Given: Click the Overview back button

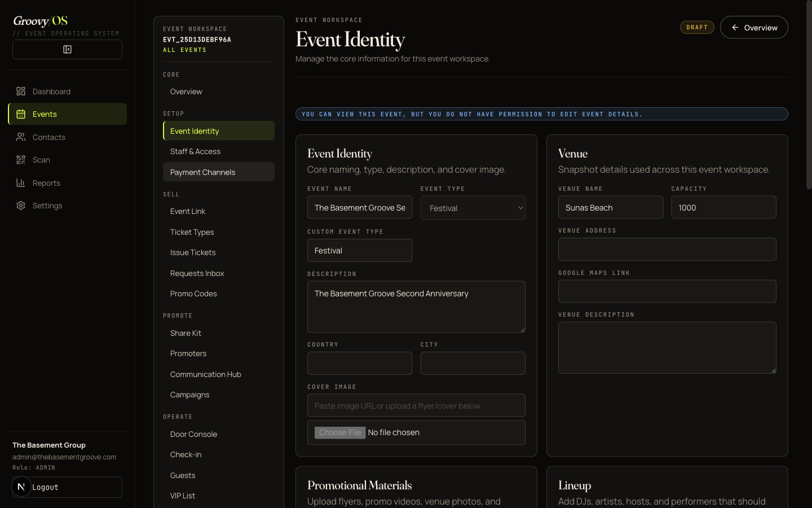Looking at the screenshot, I should (754, 27).
